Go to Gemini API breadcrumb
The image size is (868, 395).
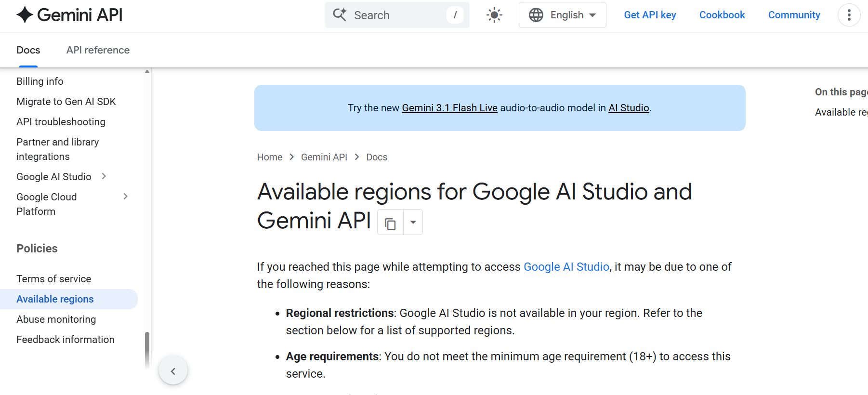[x=324, y=157]
